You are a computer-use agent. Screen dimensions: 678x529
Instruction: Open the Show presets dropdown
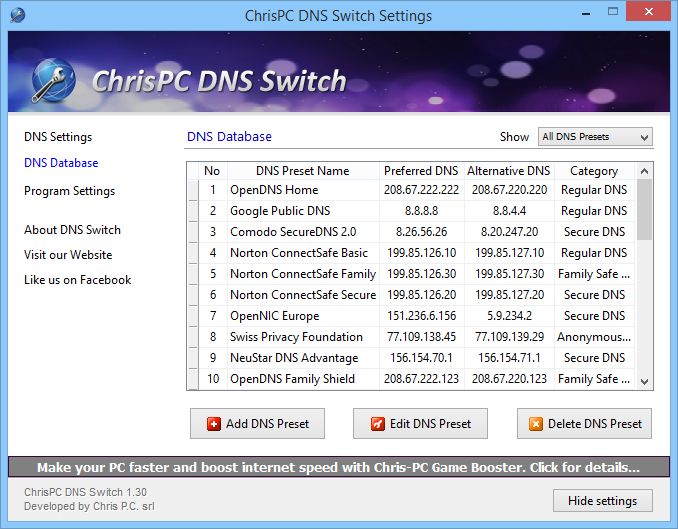point(595,137)
